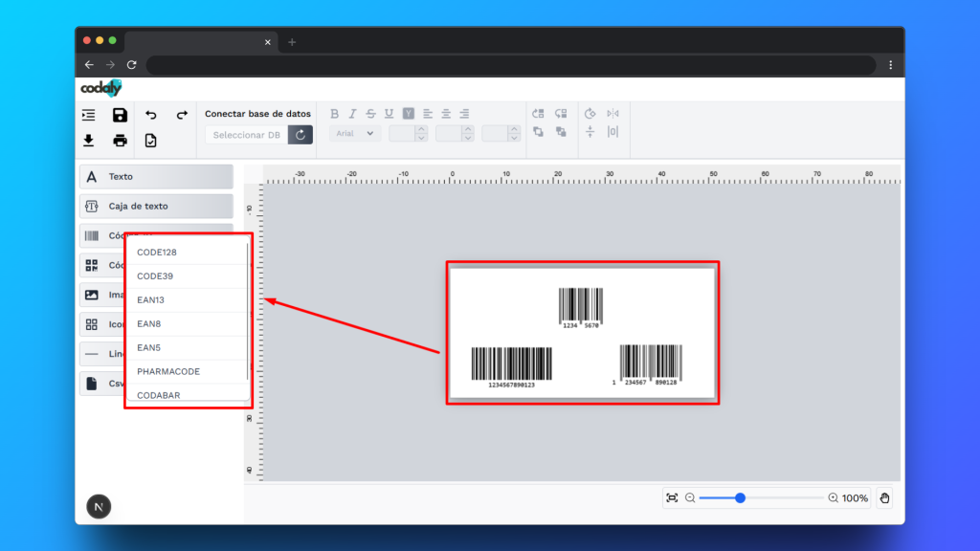Viewport: 980px width, 551px height.
Task: Align text to the left
Action: [x=428, y=114]
